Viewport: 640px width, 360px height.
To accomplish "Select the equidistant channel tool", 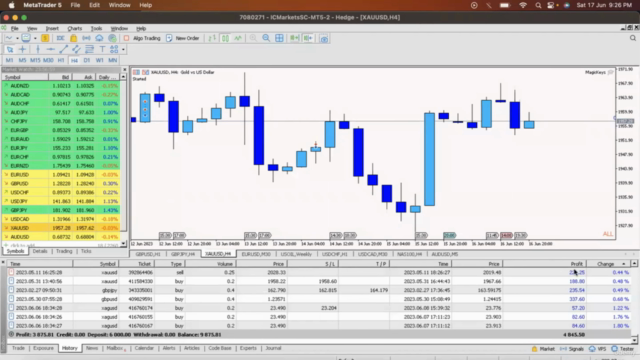I will (76, 49).
